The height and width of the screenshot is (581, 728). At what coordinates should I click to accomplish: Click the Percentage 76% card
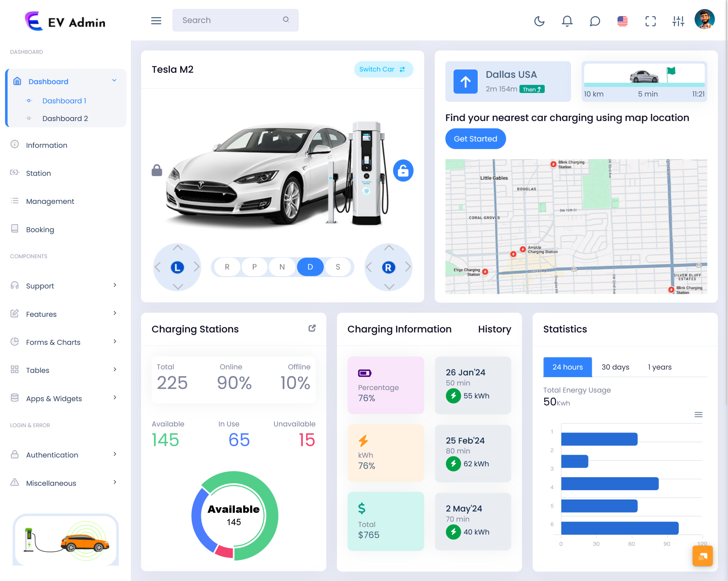(385, 385)
